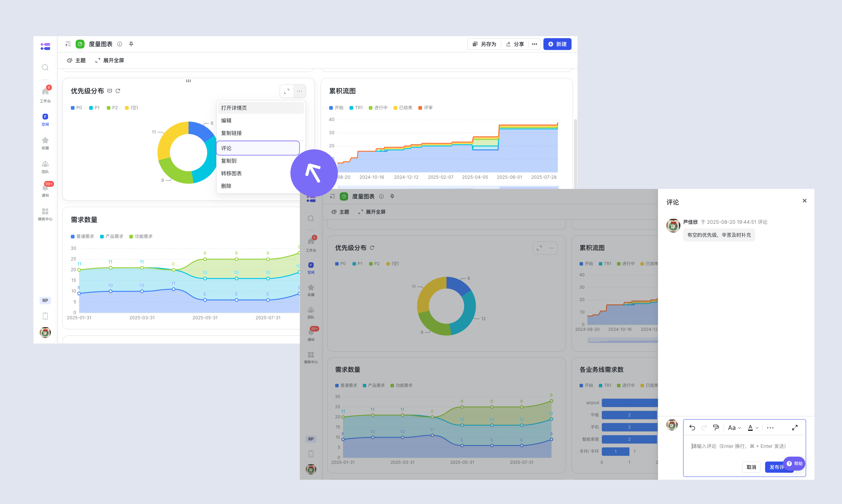Screen dimensions: 842x504
Task: Toggle 评审 legend in back window 累积流图
Action: coord(425,108)
